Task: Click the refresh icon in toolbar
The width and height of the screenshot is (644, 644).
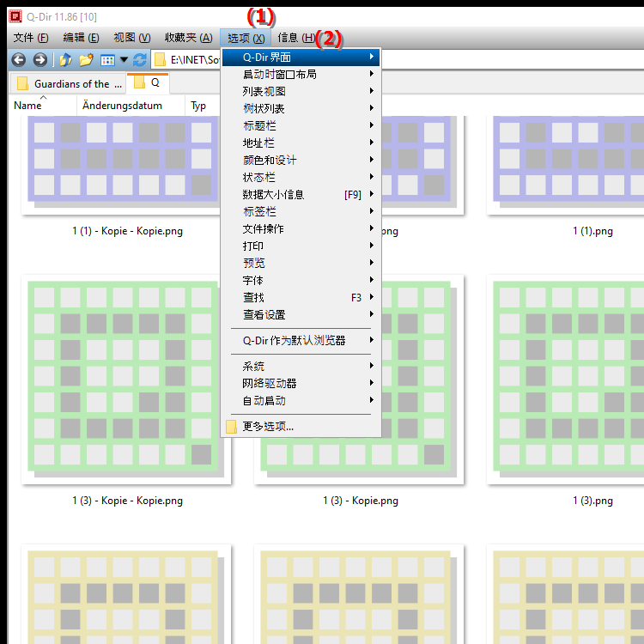Action: click(140, 60)
